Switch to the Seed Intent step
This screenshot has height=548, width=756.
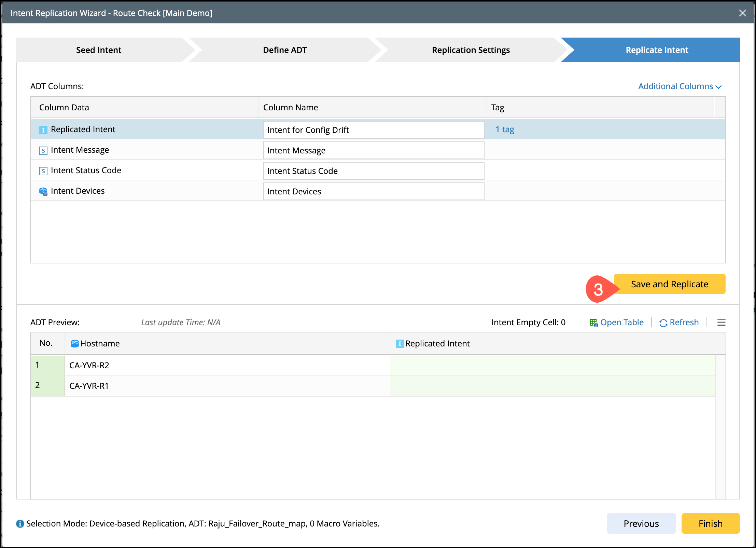(99, 50)
